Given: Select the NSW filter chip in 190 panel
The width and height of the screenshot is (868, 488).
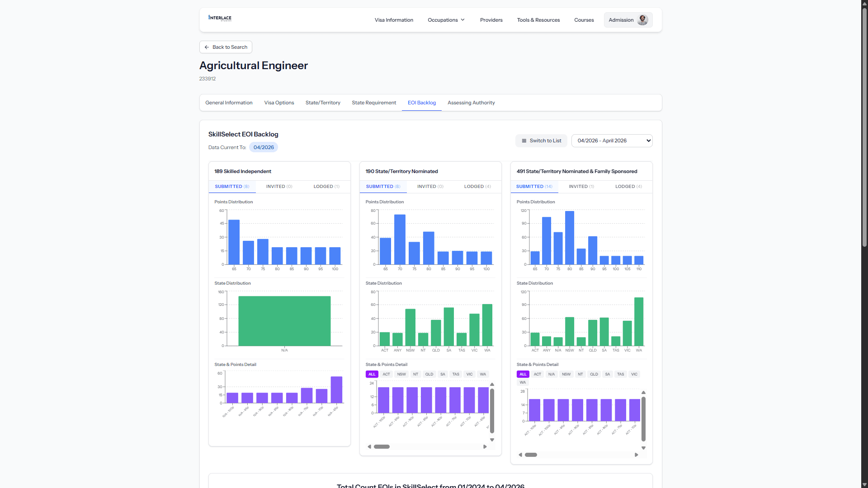Looking at the screenshot, I should [401, 374].
